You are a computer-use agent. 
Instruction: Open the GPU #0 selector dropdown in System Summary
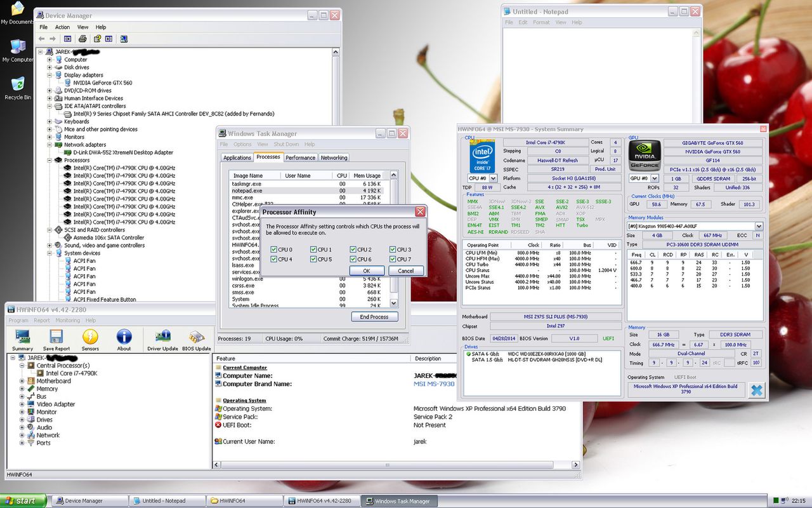[656, 178]
